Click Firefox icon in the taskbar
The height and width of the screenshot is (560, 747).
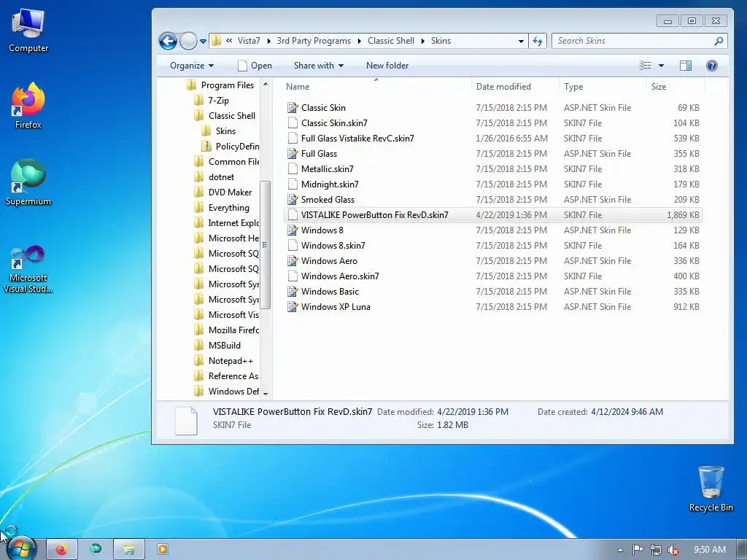(61, 550)
